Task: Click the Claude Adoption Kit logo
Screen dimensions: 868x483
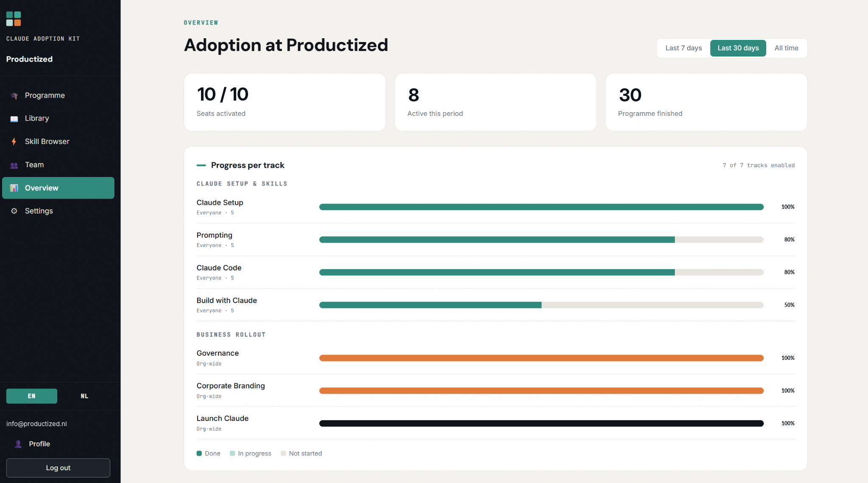Action: [x=14, y=19]
